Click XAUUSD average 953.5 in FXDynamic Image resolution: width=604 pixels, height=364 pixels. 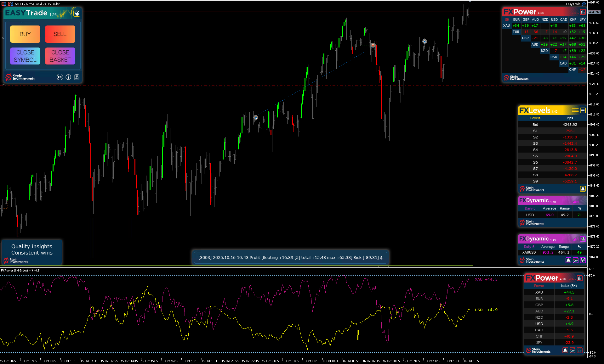[548, 252]
